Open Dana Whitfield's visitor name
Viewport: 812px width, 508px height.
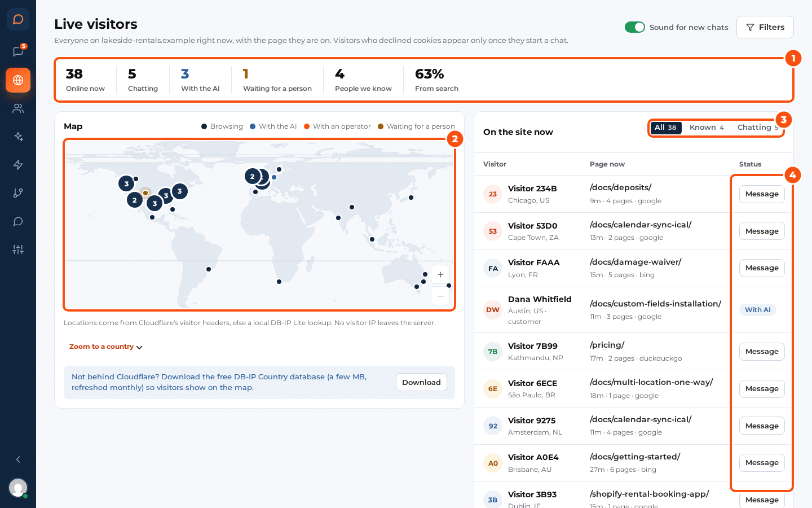pos(540,299)
